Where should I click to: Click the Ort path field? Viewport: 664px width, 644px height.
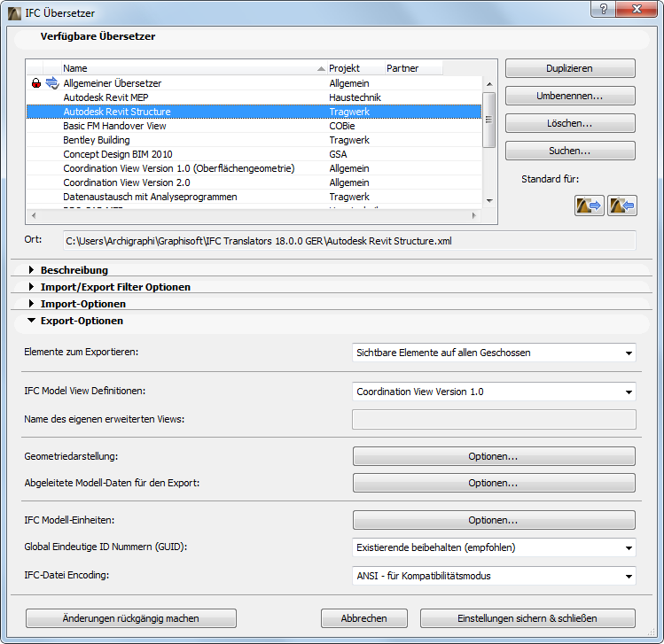point(349,241)
